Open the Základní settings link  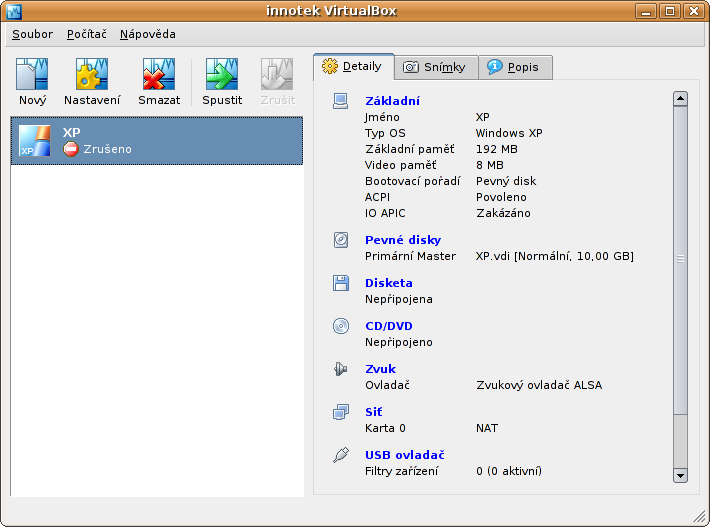tap(393, 101)
